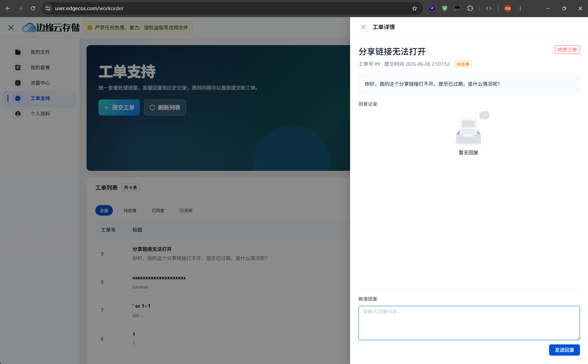Open 个人资料 avatar icon in sidebar

point(18,114)
